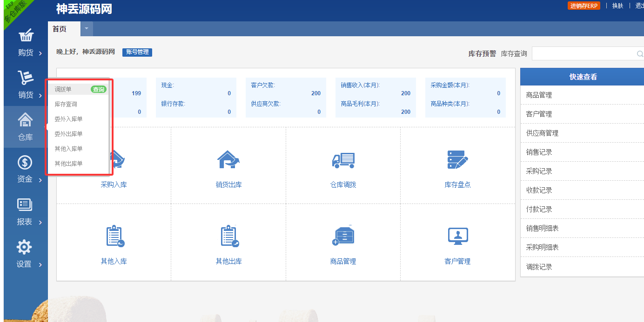Click the green 查询 badge beside 调拨单

pos(98,89)
